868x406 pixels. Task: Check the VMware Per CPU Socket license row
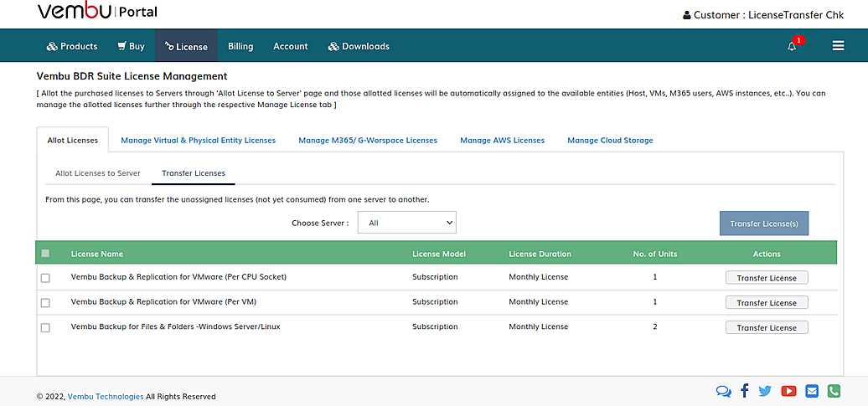[45, 278]
